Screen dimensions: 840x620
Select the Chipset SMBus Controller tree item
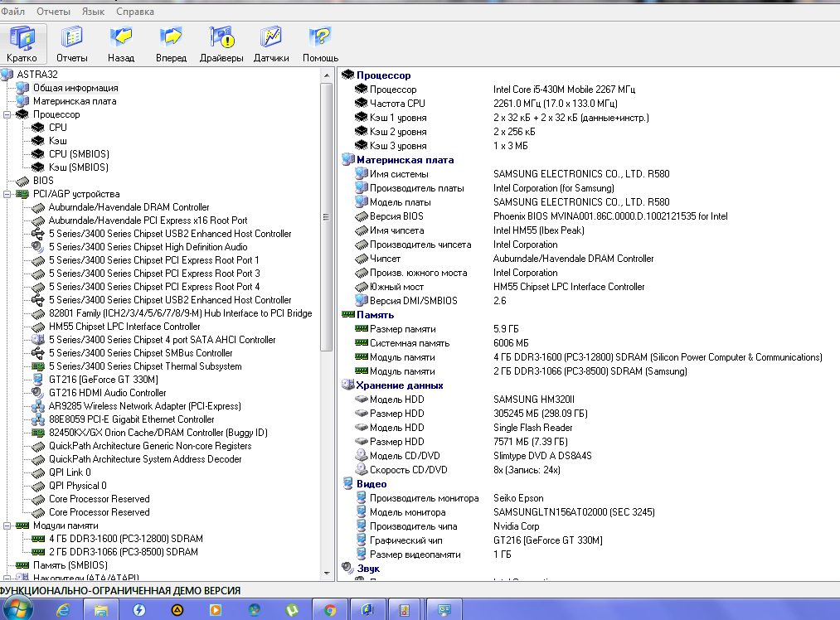[x=140, y=353]
